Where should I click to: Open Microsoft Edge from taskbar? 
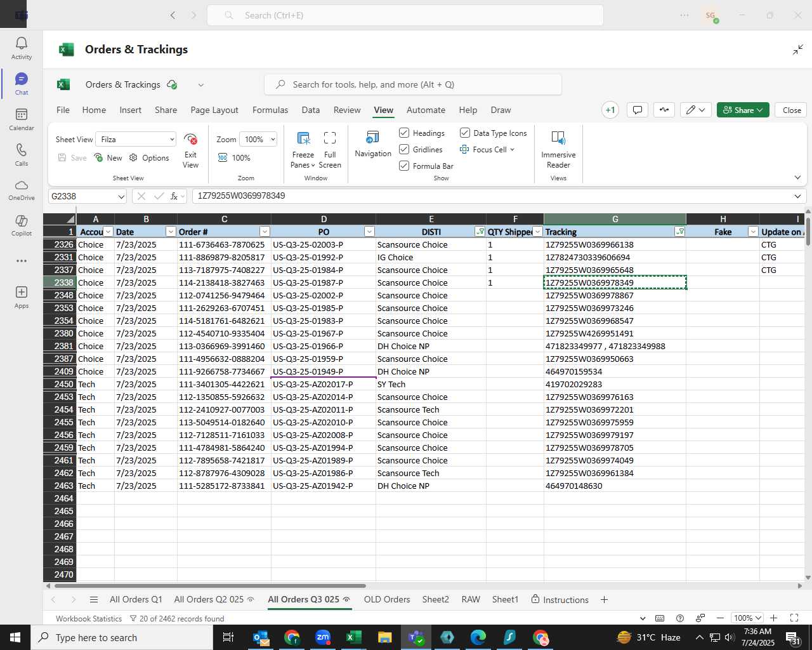[x=478, y=637]
